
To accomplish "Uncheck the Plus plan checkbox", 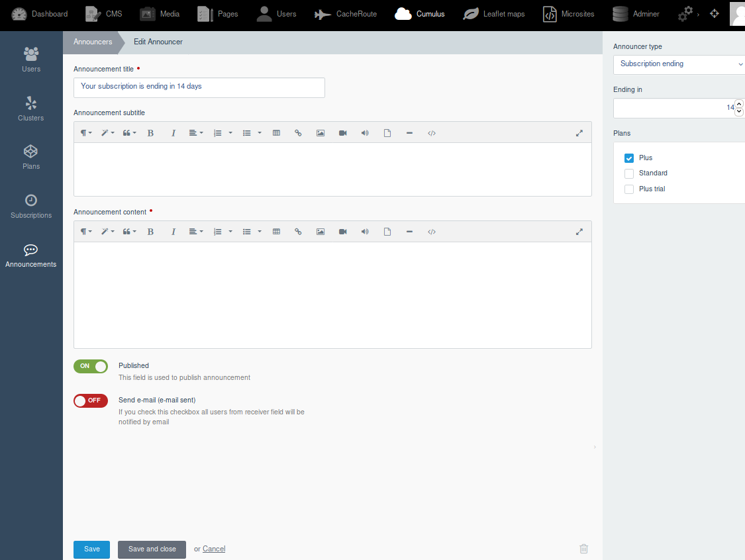I will 629,158.
